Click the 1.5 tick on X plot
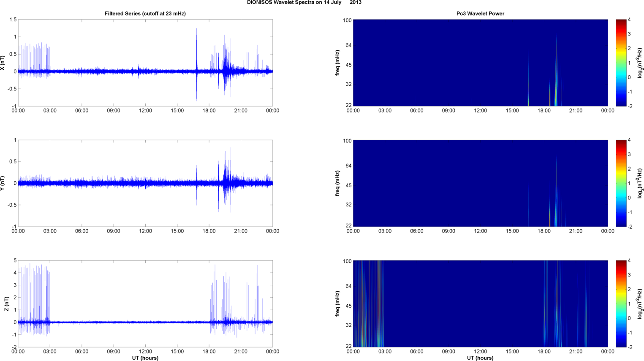 pyautogui.click(x=13, y=20)
